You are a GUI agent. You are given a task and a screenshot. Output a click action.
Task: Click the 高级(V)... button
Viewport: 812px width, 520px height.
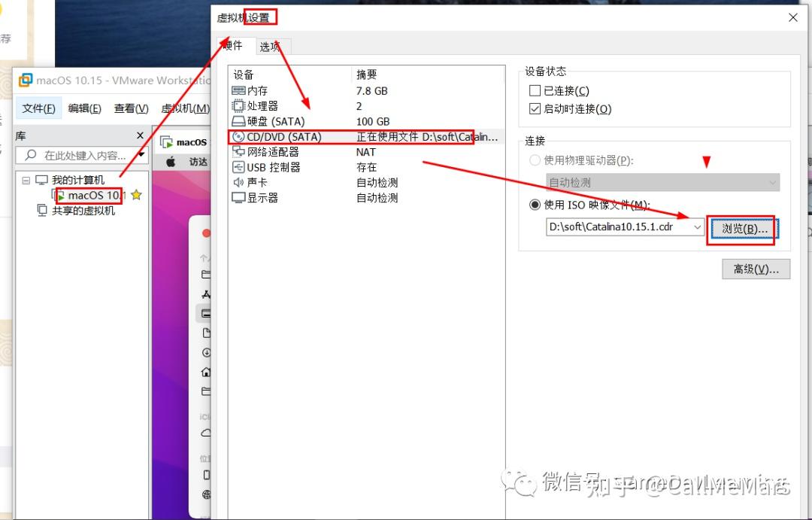(x=756, y=269)
